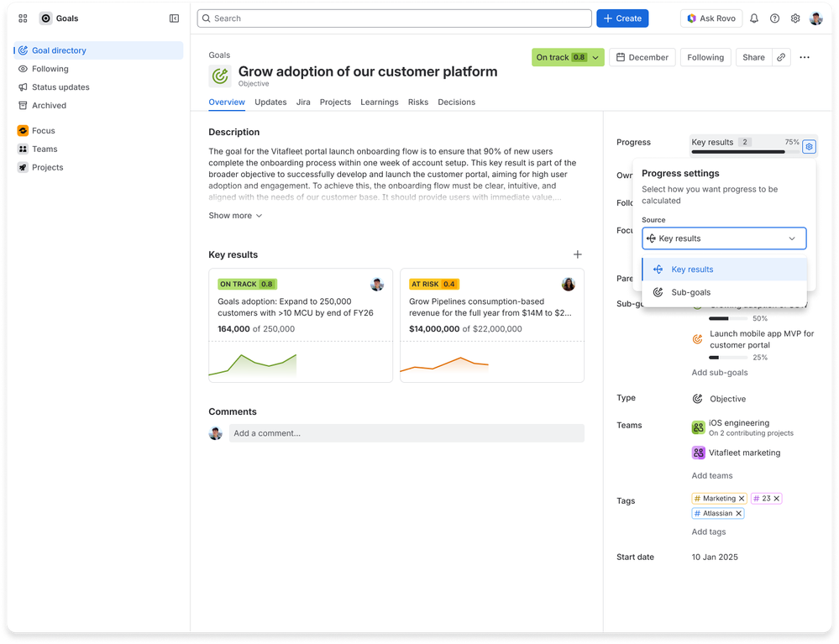This screenshot has width=839, height=644.
Task: Click Add teams link
Action: click(x=712, y=476)
